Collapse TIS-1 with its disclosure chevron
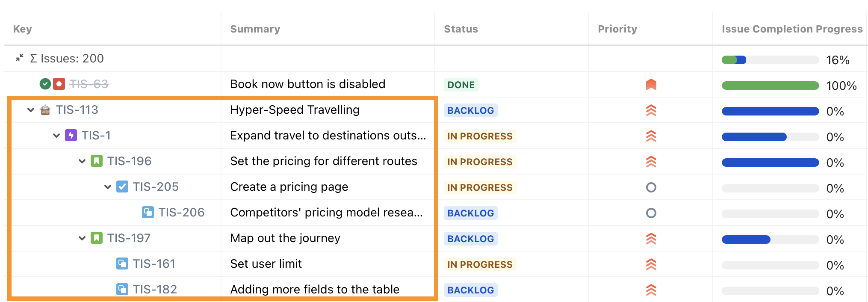868x302 pixels. click(56, 135)
